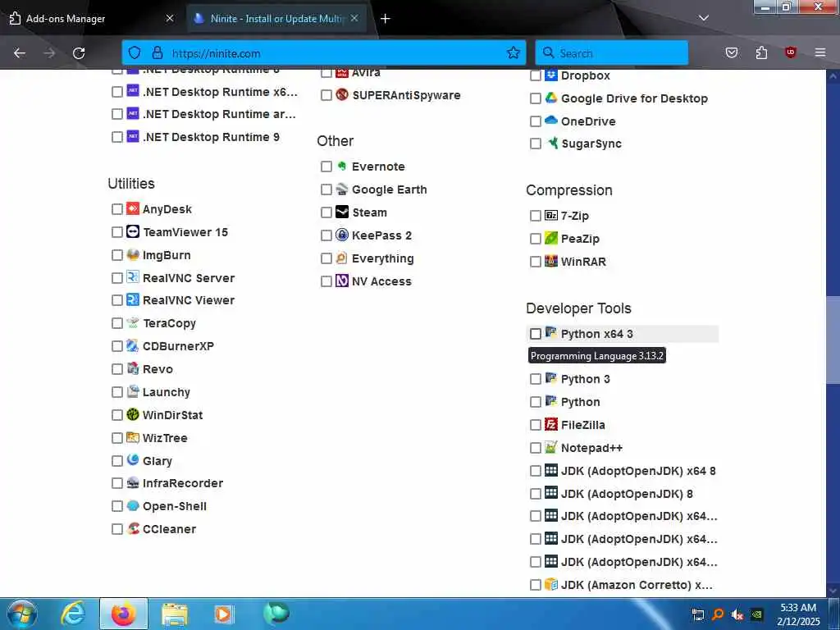Go back with the back arrow
The image size is (840, 630).
(20, 53)
